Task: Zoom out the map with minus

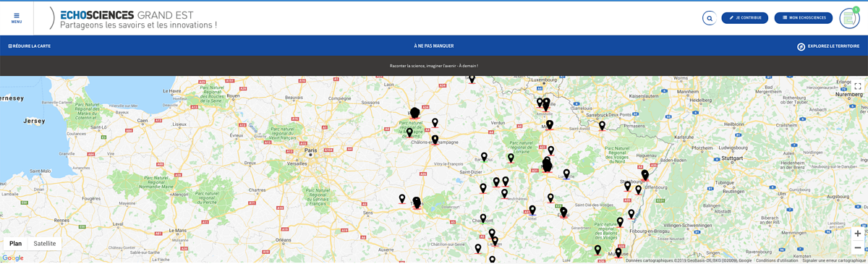Action: click(x=858, y=247)
